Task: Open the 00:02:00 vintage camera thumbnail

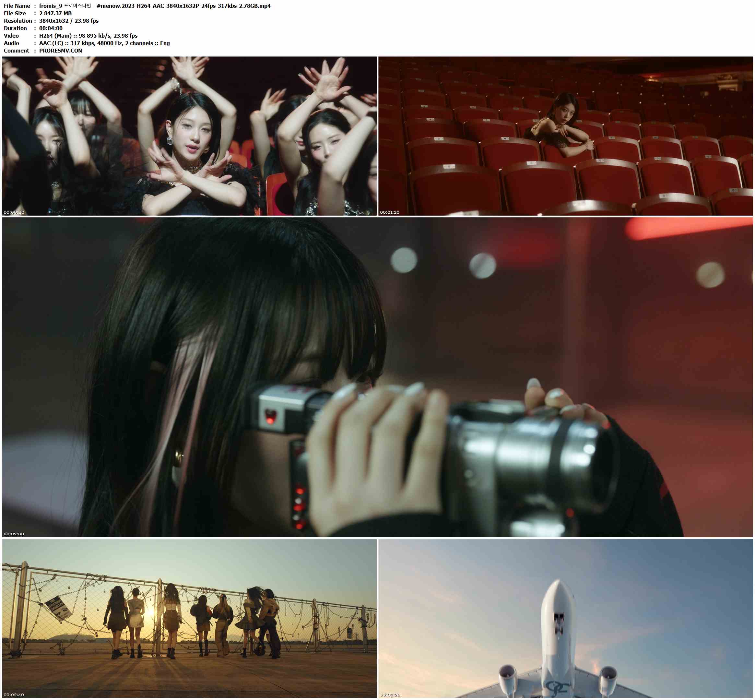Action: [x=377, y=377]
